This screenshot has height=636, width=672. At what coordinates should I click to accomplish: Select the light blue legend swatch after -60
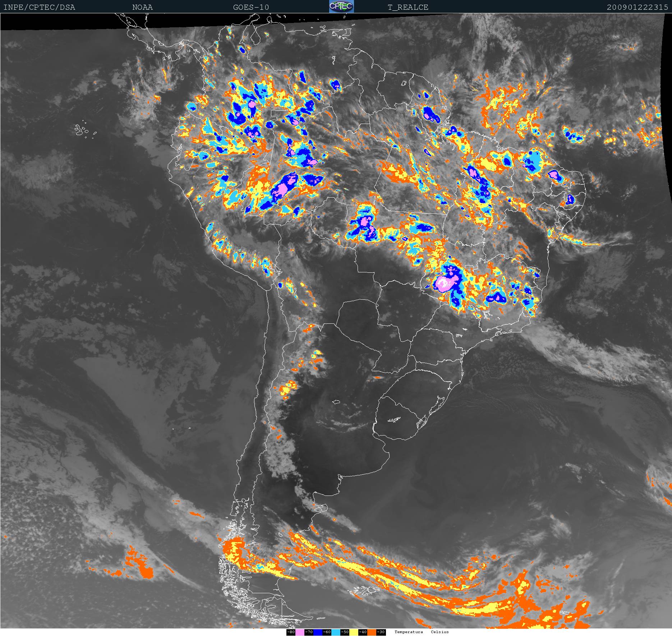coord(336,632)
